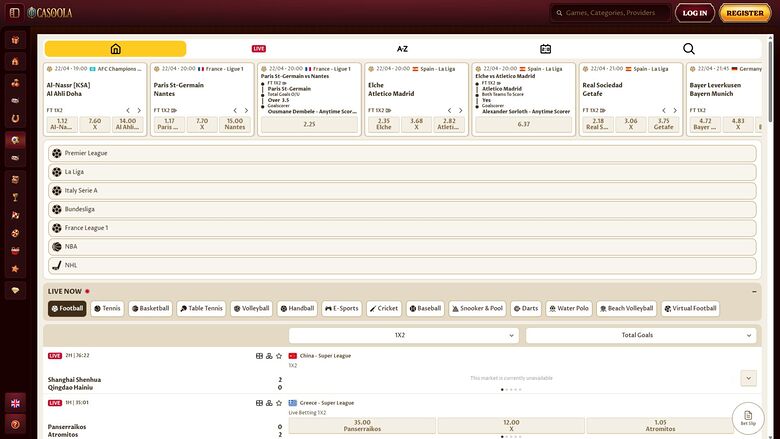Viewport: 780px width, 439px height.
Task: Favourite the Shanghai Shenhua match star
Action: 279,356
